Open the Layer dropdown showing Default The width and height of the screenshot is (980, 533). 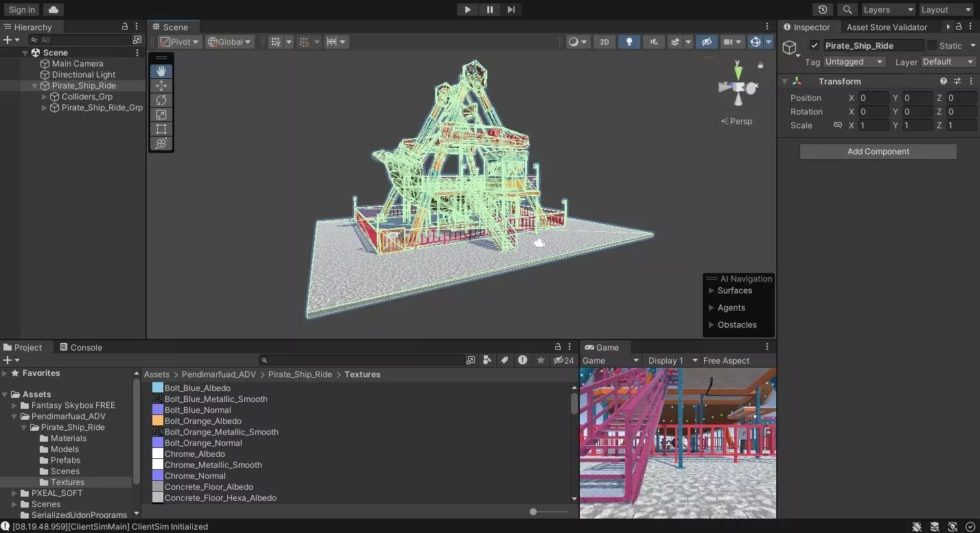[x=948, y=62]
